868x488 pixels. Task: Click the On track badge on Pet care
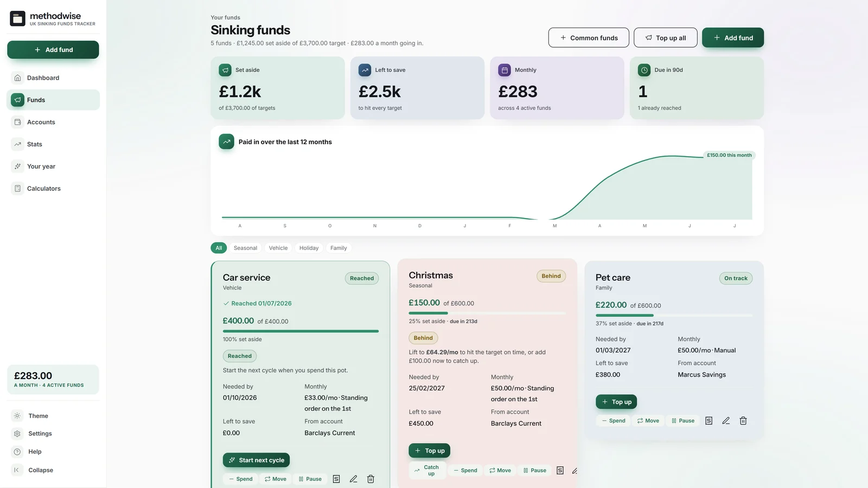pos(736,278)
